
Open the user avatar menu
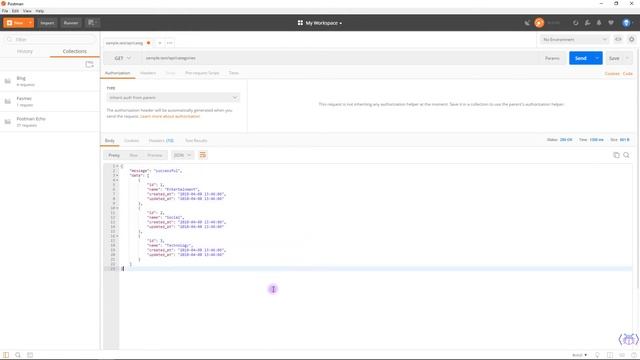pos(627,23)
